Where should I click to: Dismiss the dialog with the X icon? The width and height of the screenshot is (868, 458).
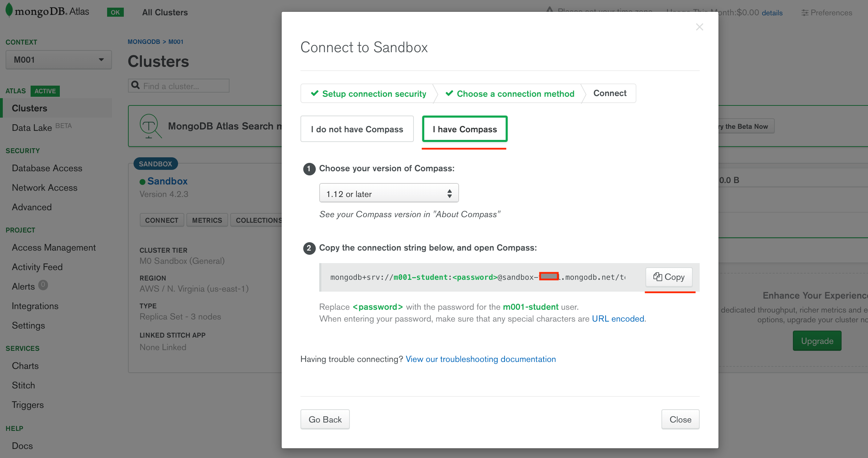click(700, 27)
